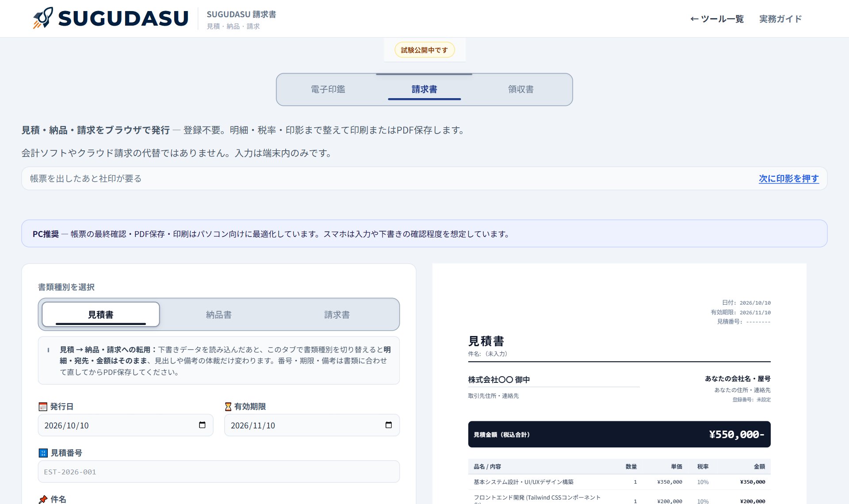
Task: Click 見積番号: -------- in the preview
Action: coord(744,321)
